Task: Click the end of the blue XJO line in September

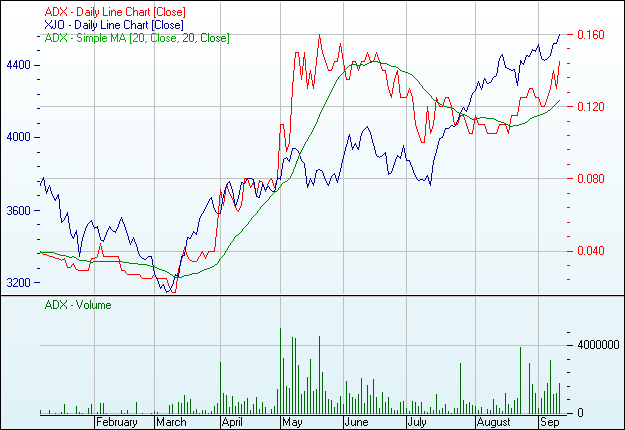Action: coord(560,35)
